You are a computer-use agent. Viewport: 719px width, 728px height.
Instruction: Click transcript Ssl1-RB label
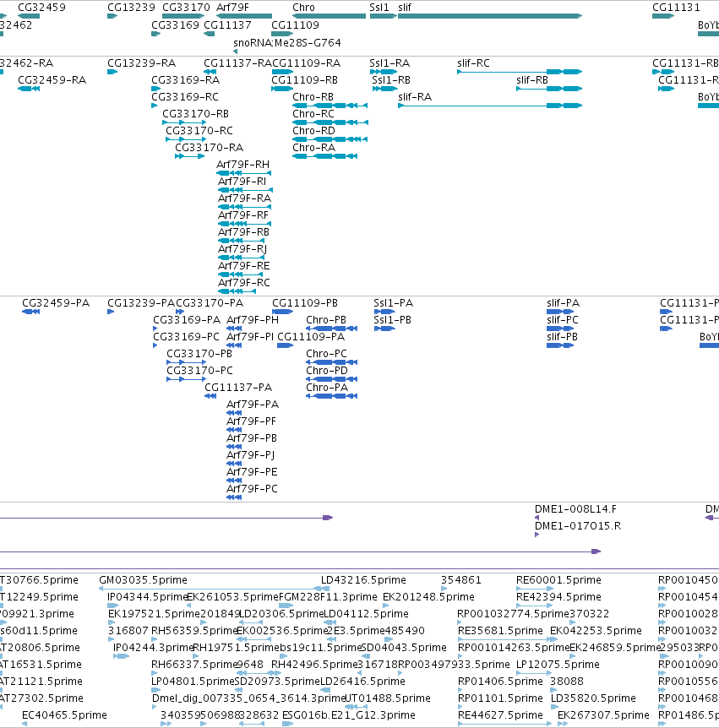pos(391,80)
